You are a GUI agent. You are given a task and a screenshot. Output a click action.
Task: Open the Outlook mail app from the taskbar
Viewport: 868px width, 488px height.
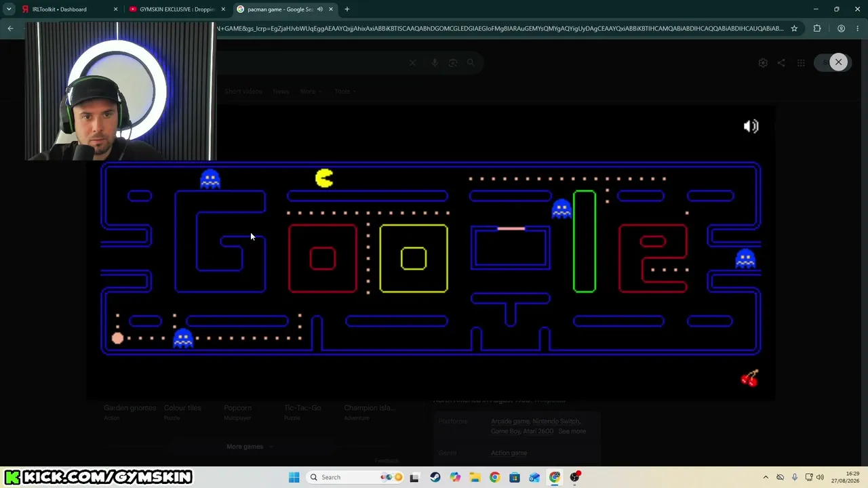[534, 477]
